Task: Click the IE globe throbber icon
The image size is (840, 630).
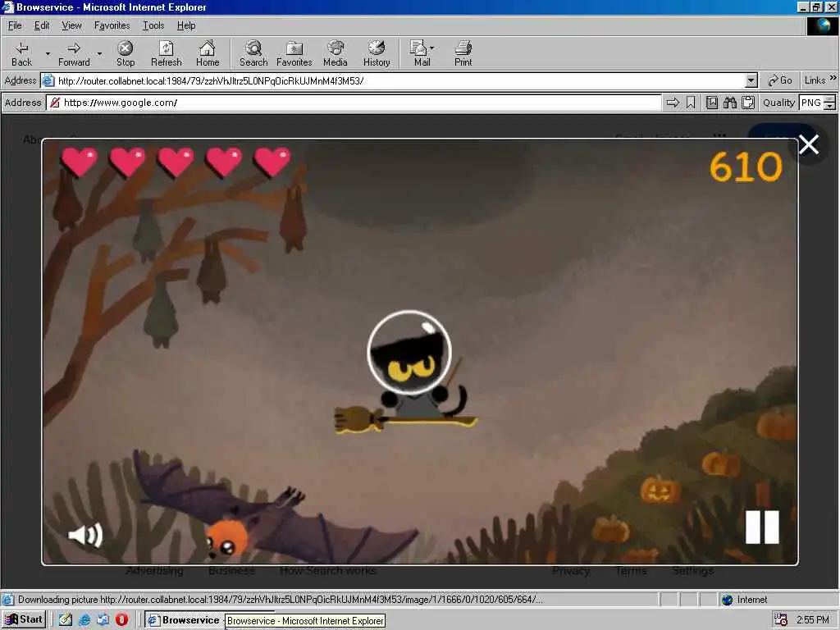Action: tap(822, 25)
